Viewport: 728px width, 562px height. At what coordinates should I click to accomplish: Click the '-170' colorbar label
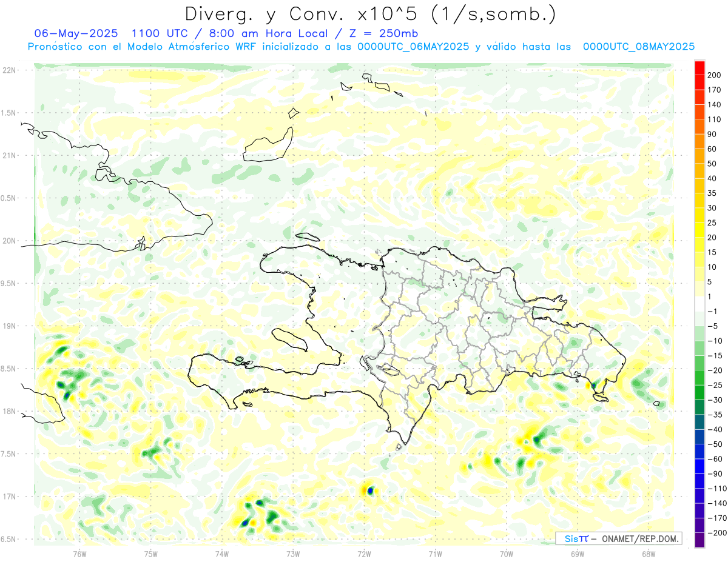coord(716,518)
